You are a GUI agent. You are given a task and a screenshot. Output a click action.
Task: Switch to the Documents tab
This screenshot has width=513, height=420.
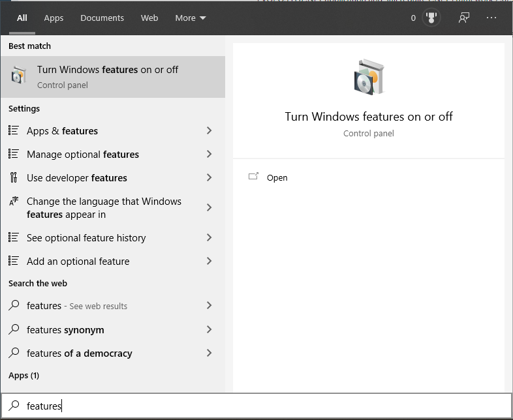coord(102,18)
